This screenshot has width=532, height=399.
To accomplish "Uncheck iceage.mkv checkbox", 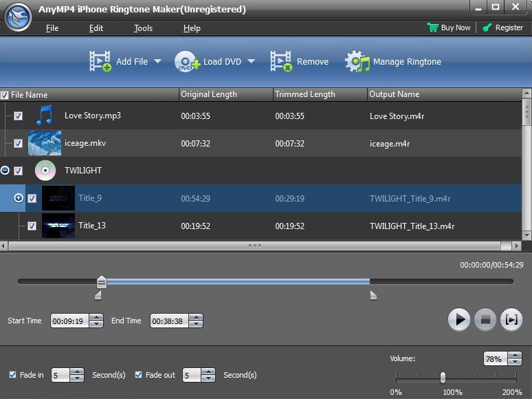I will [19, 143].
